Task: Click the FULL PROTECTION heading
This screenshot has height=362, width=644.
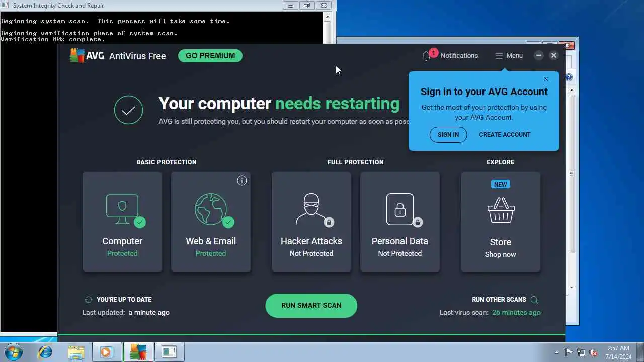Action: tap(355, 162)
